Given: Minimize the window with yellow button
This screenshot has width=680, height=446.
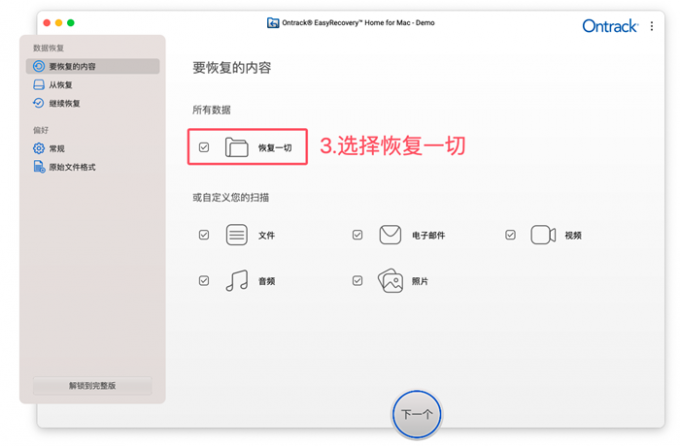Looking at the screenshot, I should [59, 23].
